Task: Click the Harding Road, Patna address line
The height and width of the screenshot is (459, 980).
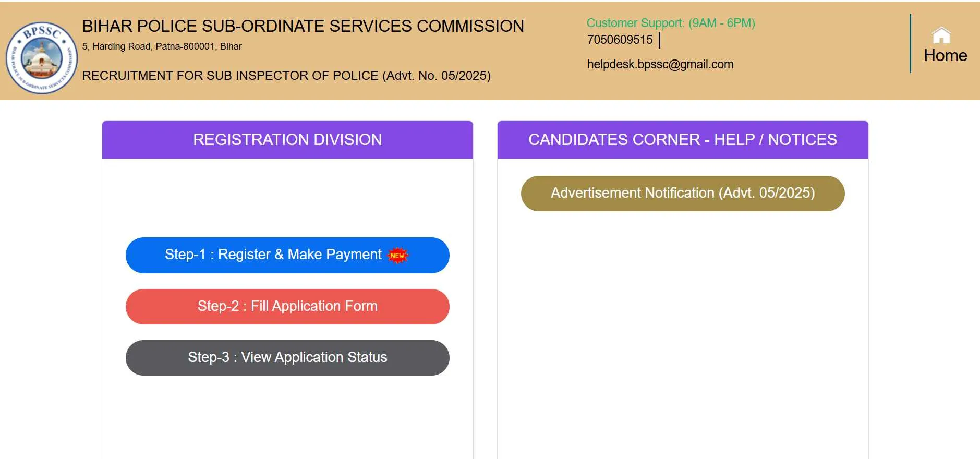Action: tap(162, 46)
